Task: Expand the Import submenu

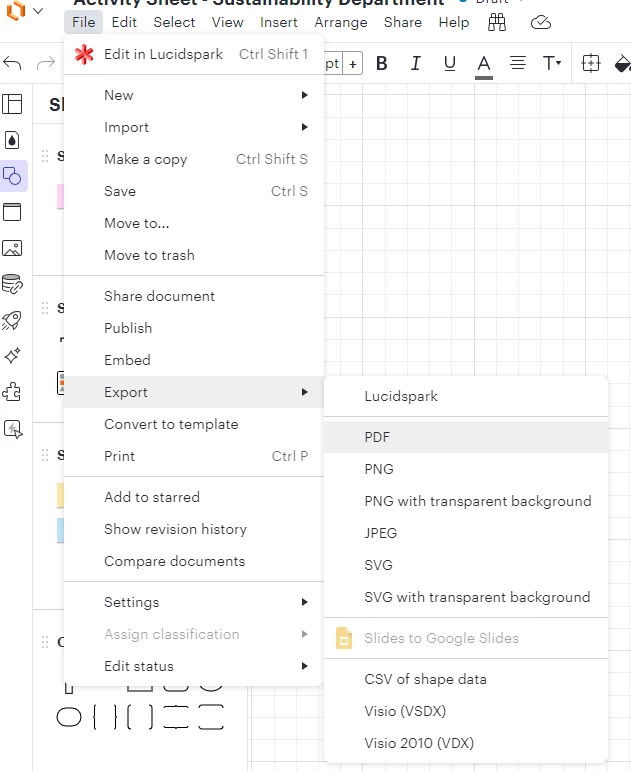Action: [x=194, y=127]
